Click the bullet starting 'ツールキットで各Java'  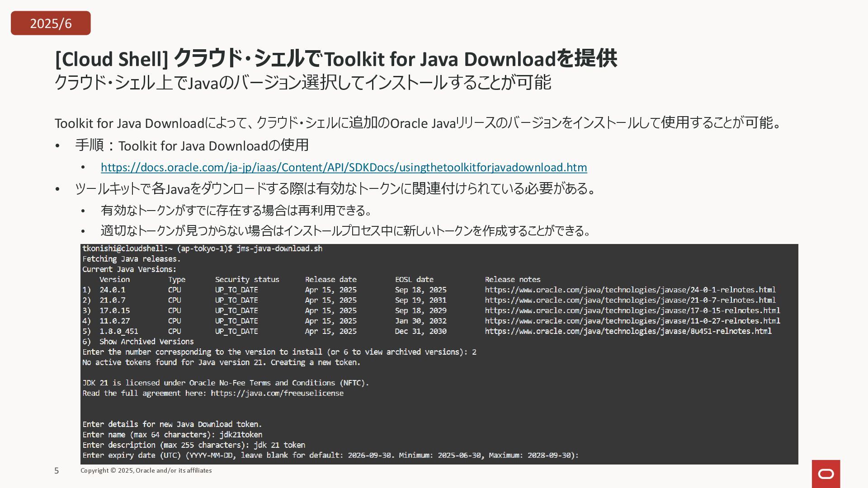pos(336,189)
